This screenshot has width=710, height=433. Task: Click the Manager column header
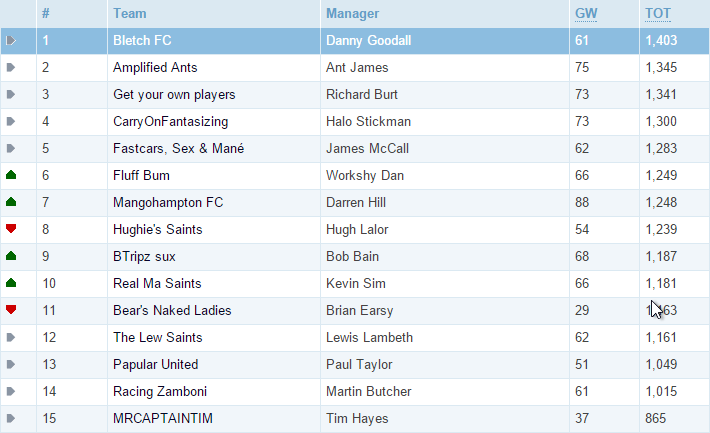352,14
